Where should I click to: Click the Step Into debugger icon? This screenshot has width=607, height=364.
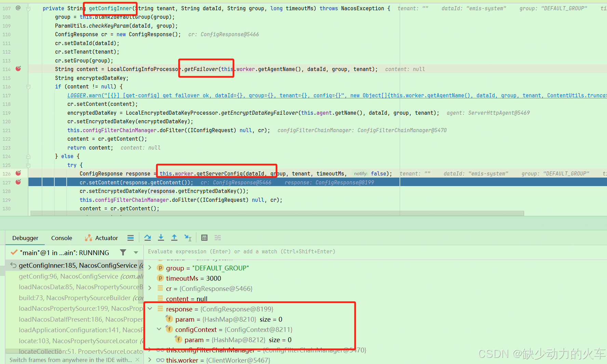pos(161,238)
